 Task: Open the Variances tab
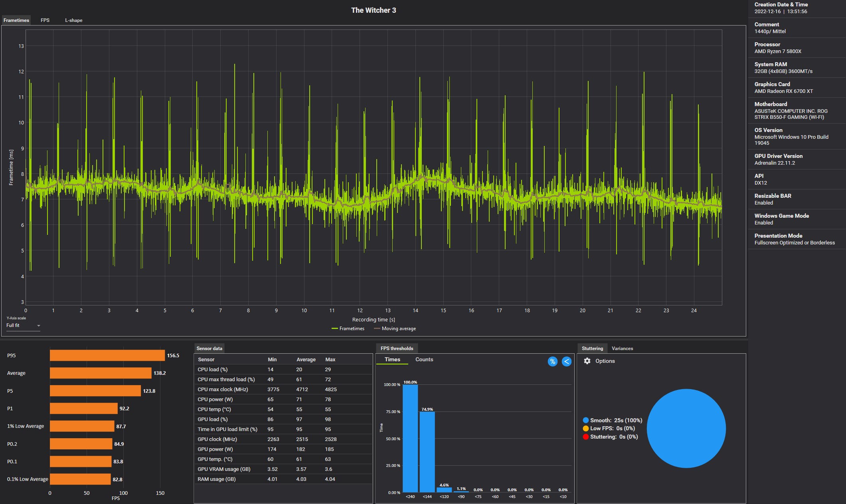622,348
